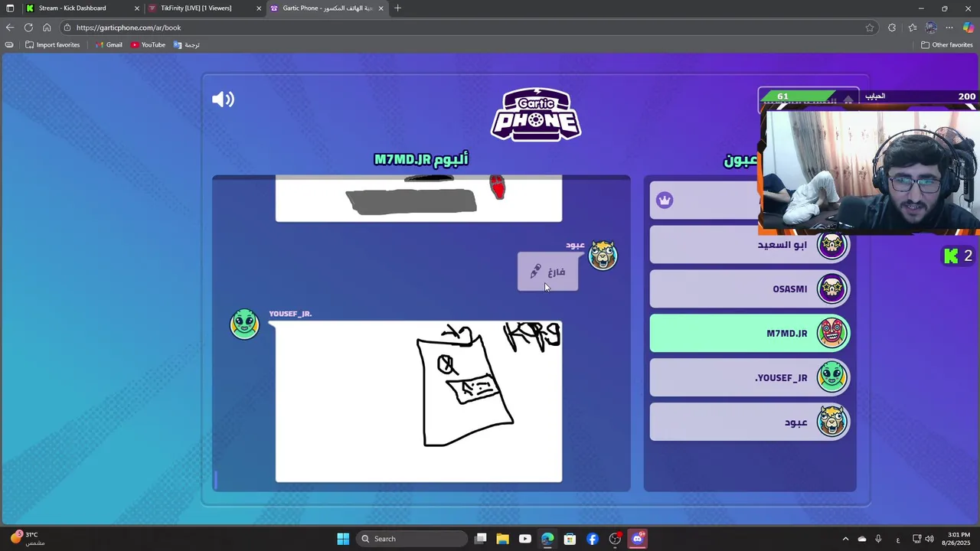Open the 31°C weather widget
This screenshot has width=980, height=551.
(27, 539)
